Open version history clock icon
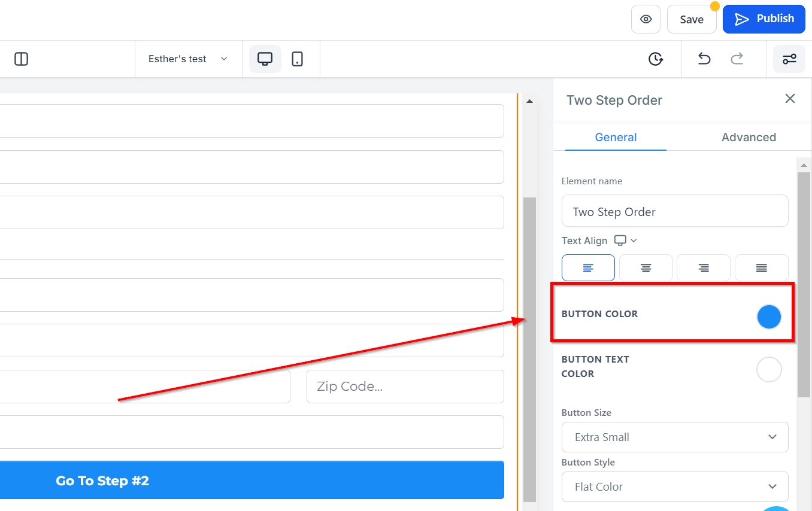812x511 pixels. coord(656,59)
